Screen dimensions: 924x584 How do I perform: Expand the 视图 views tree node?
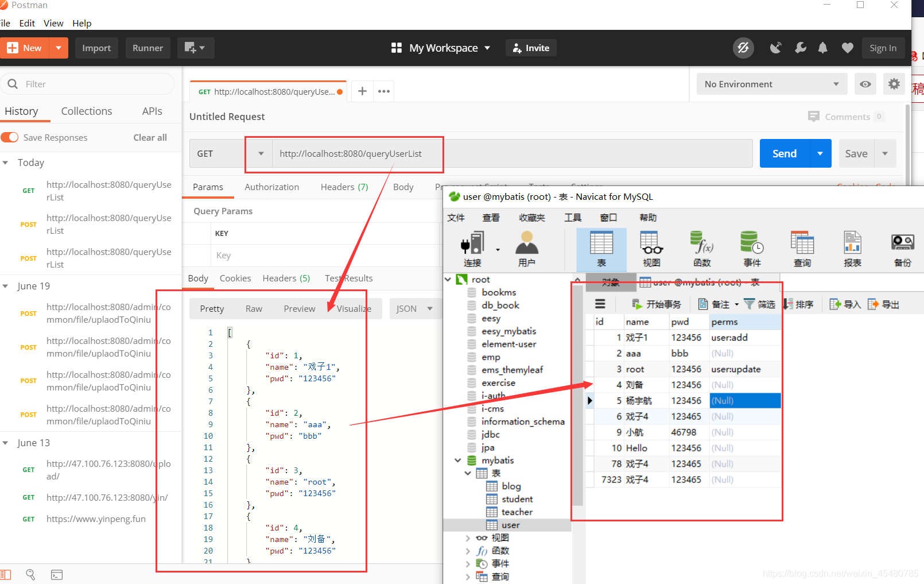coord(468,538)
